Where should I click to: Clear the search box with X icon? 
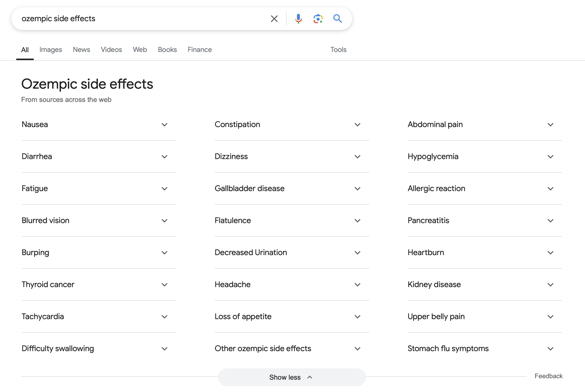[274, 19]
